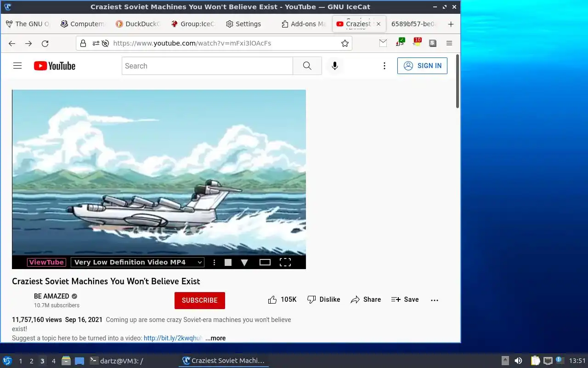Open tracking protection shield icon
This screenshot has width=588, height=368.
105,43
